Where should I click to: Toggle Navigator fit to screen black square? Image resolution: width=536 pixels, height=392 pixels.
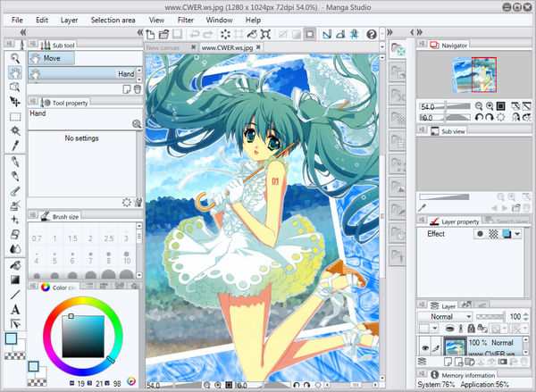coord(501,106)
